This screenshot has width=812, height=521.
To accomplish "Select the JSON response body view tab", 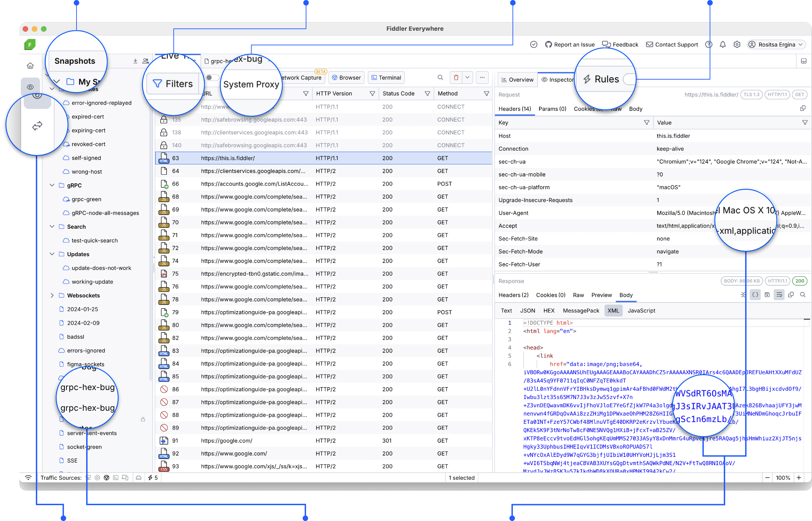I will pyautogui.click(x=527, y=310).
